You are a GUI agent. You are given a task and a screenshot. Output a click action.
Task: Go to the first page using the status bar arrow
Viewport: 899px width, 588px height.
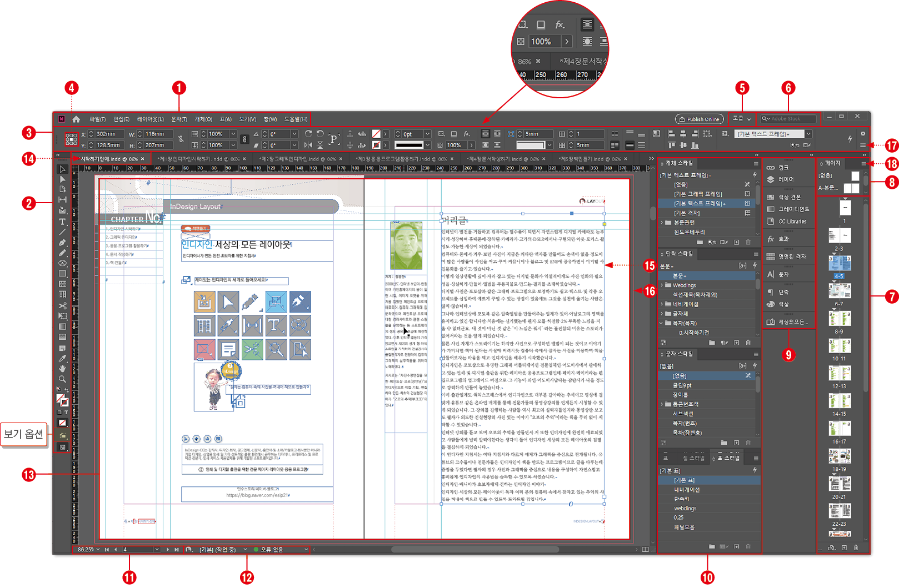pyautogui.click(x=107, y=550)
